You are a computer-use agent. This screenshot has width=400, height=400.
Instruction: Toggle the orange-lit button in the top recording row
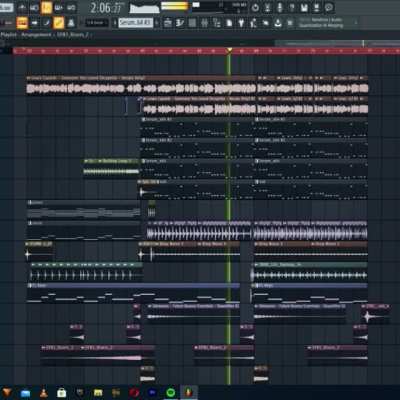(x=46, y=7)
